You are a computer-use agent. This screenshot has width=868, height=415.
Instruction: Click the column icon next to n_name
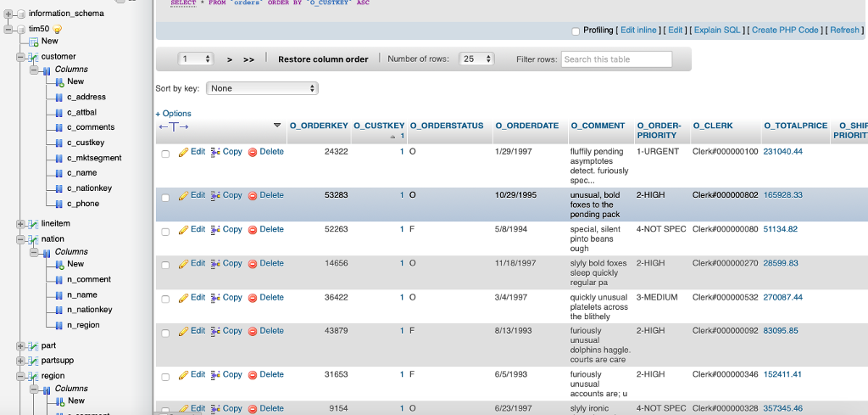tap(59, 295)
